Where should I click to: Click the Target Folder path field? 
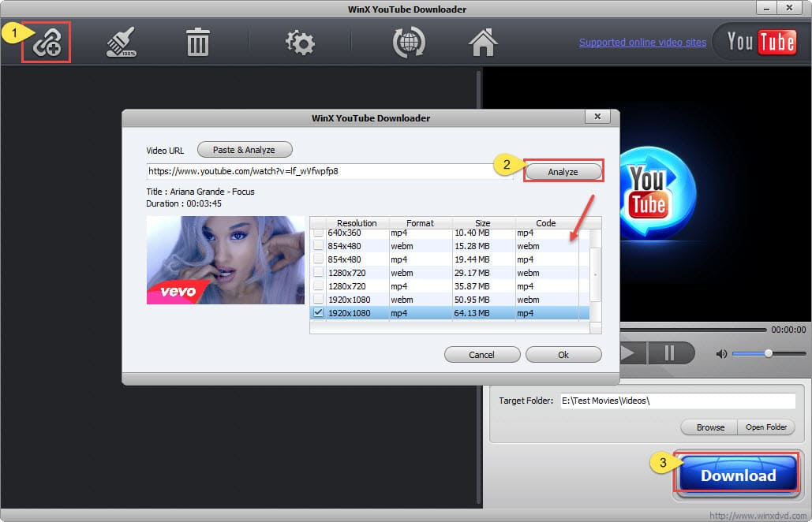coord(678,401)
